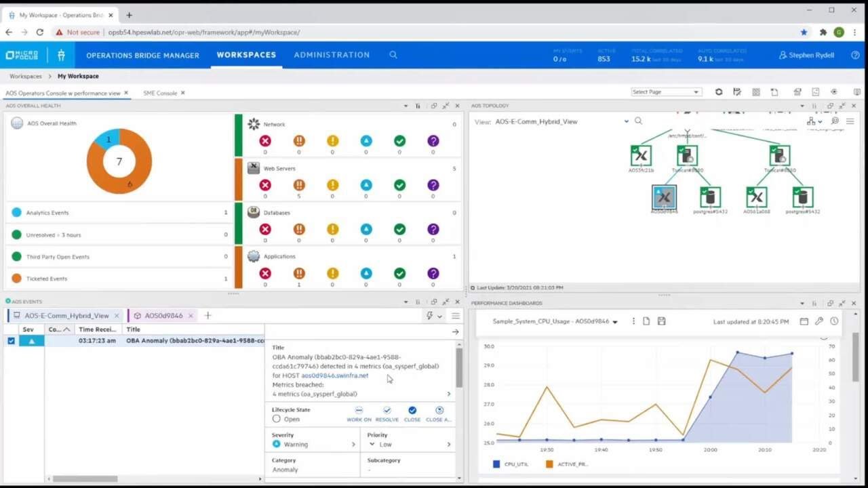Open the Workspaces menu
The height and width of the screenshot is (488, 868).
[246, 55]
